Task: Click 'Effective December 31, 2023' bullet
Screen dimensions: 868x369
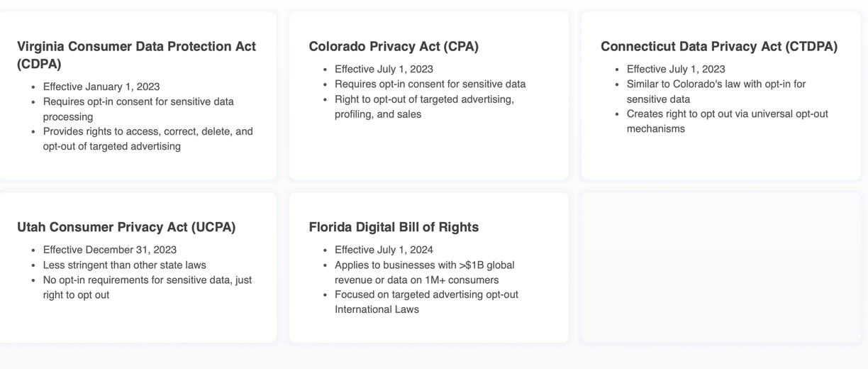Action: click(110, 250)
